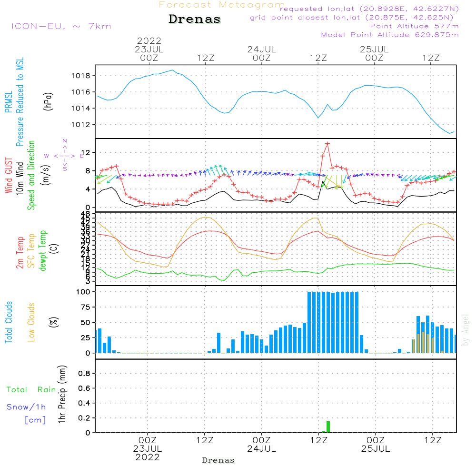Select the '24JUL' date on the top time axis
This screenshot has height=476, width=476.
(x=262, y=49)
